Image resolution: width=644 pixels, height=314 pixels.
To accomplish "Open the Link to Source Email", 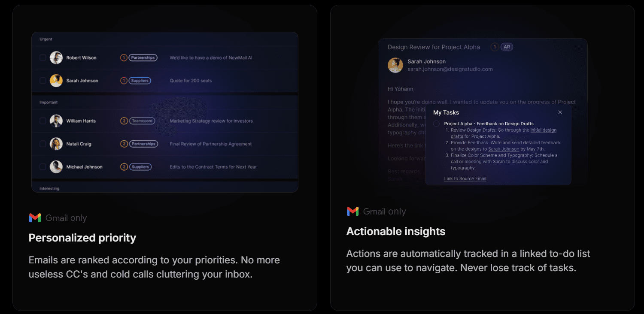I will tap(465, 178).
